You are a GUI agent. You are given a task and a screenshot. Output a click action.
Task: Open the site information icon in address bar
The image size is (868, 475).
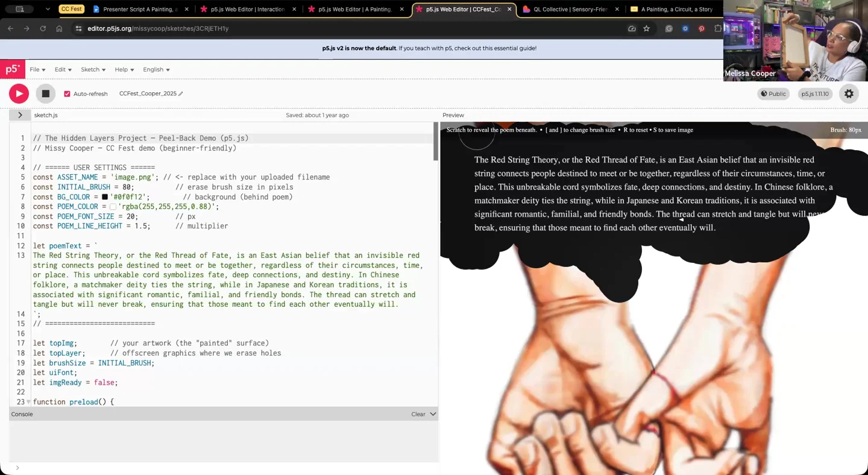(78, 28)
